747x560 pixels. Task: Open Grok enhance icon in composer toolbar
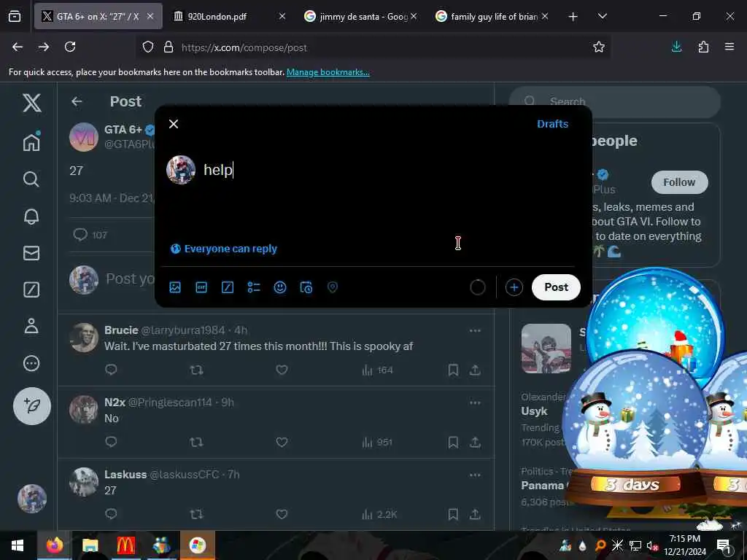228,287
